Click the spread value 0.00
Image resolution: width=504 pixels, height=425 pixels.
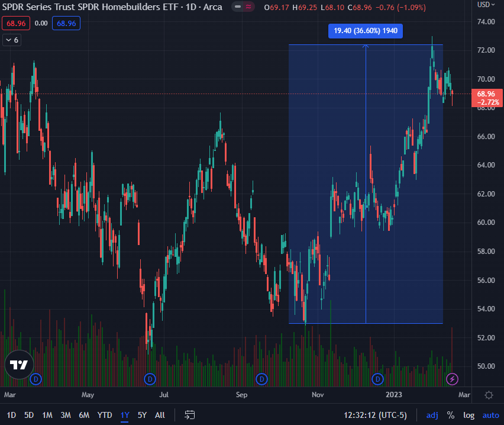pos(41,24)
